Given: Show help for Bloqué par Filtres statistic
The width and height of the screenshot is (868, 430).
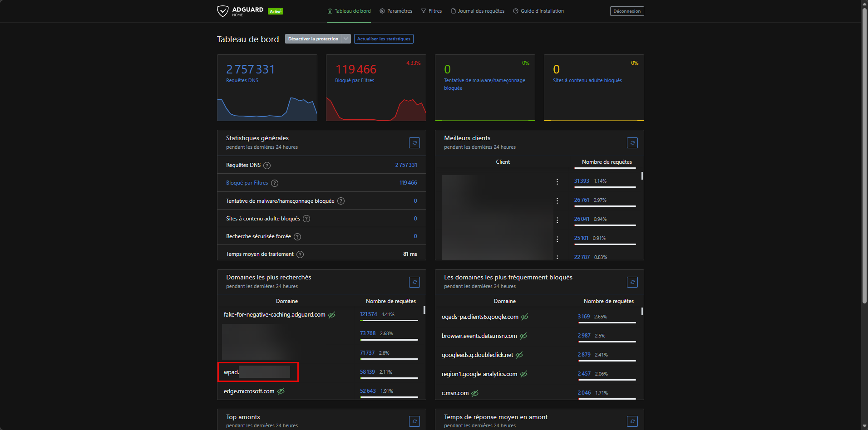Looking at the screenshot, I should click(275, 183).
